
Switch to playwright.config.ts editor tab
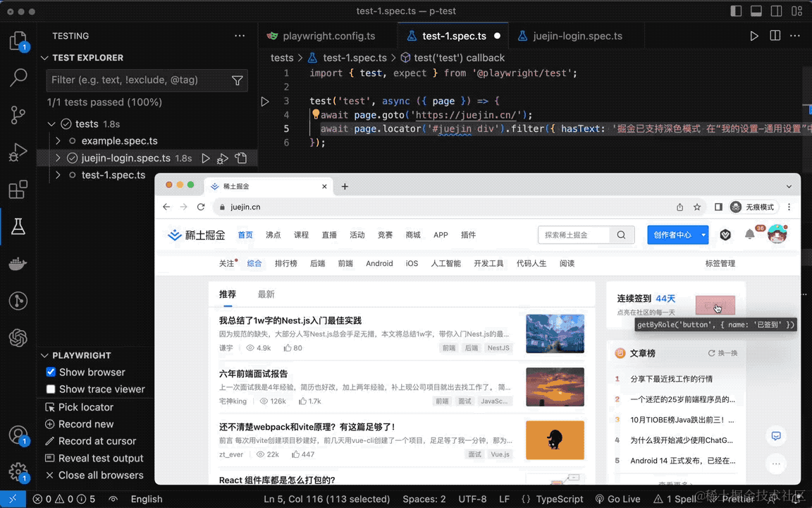[328, 36]
